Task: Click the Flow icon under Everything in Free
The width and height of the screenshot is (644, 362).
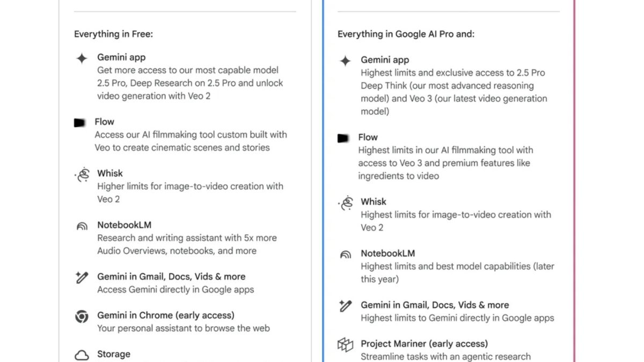Action: pyautogui.click(x=80, y=123)
